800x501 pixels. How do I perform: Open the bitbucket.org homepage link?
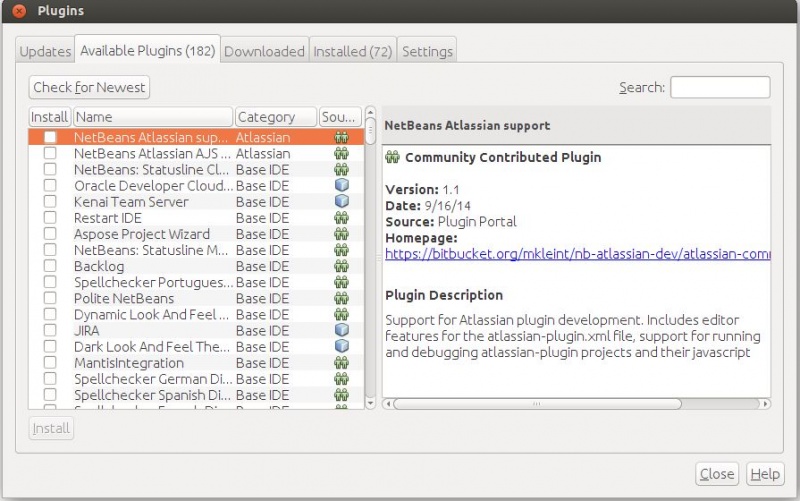coord(577,254)
